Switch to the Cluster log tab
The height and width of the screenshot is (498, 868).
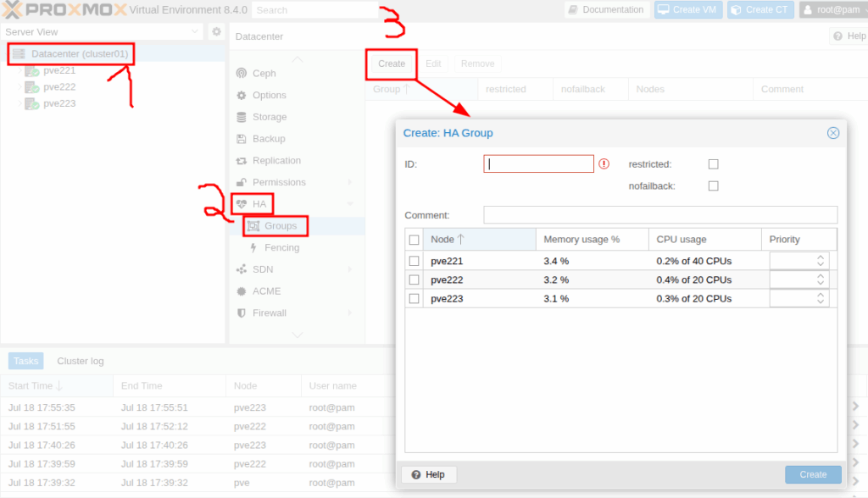pos(81,361)
